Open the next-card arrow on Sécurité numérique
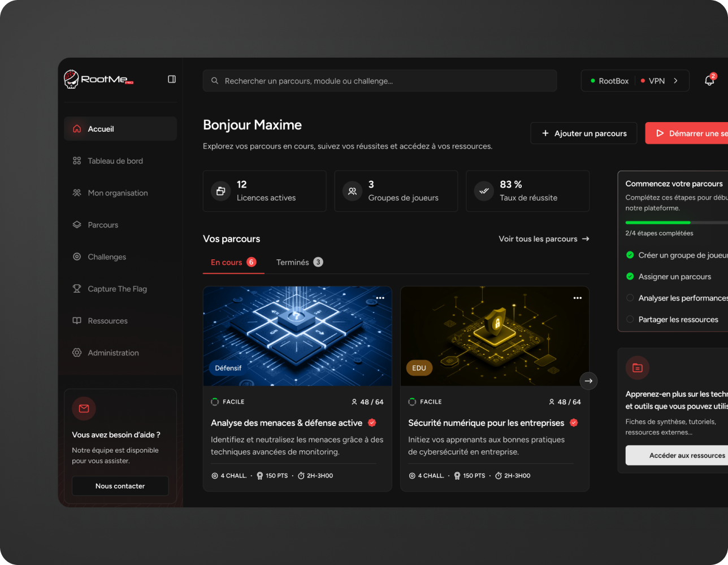 pos(588,381)
